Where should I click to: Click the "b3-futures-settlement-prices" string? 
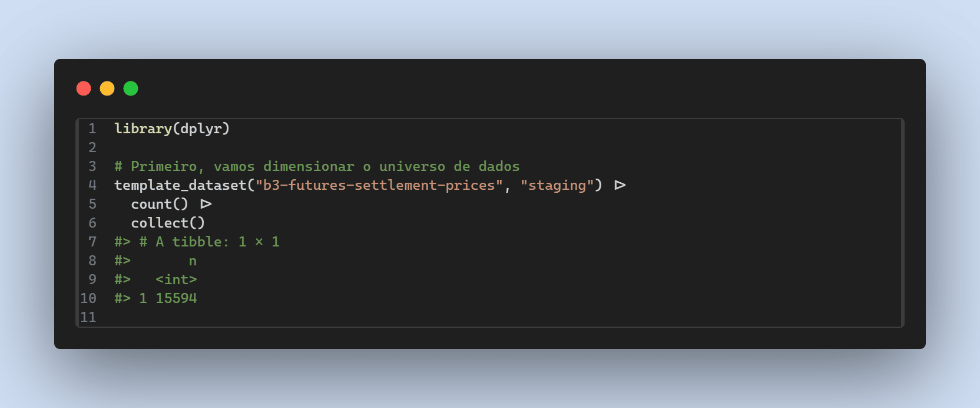(379, 185)
